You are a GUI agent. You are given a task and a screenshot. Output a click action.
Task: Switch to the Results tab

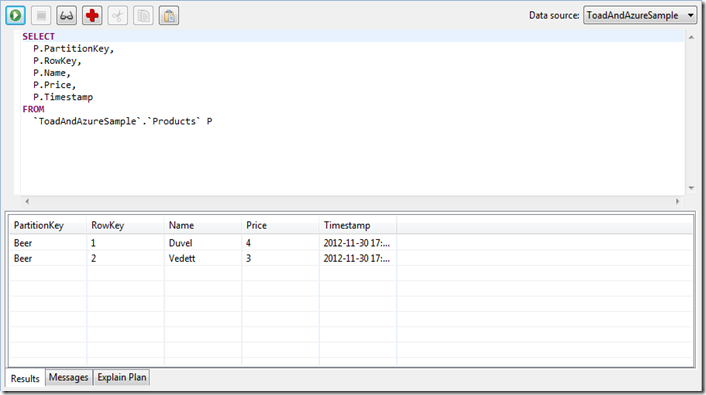point(25,378)
